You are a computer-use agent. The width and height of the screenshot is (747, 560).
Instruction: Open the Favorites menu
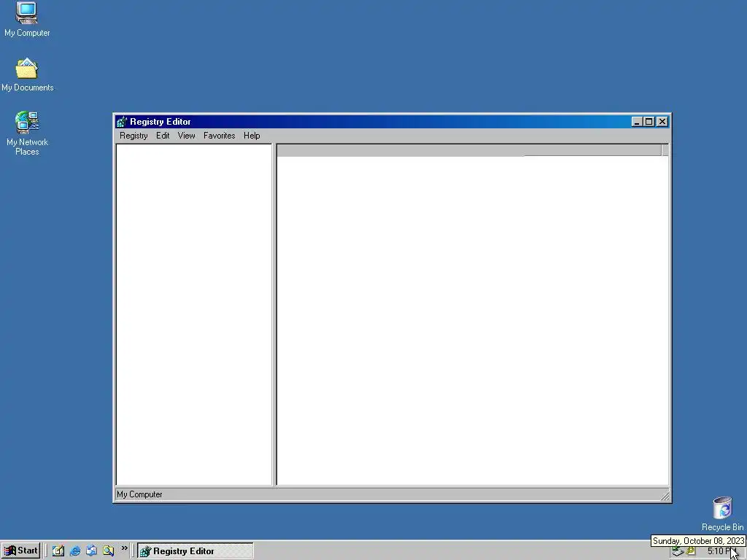(x=219, y=136)
